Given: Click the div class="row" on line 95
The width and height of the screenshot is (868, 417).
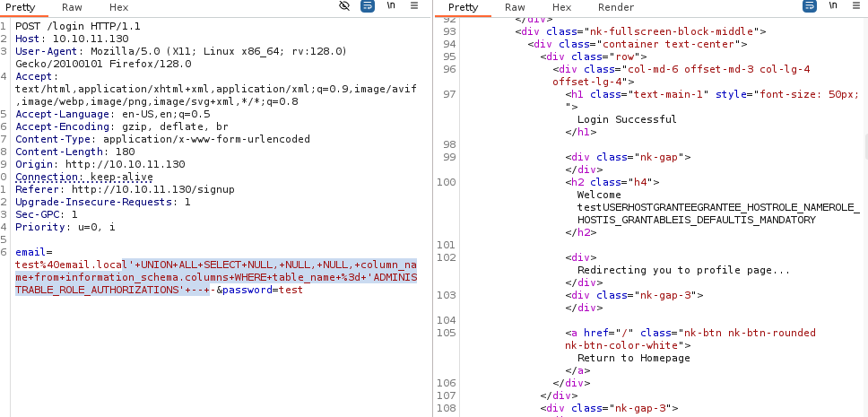Looking at the screenshot, I should pos(594,56).
